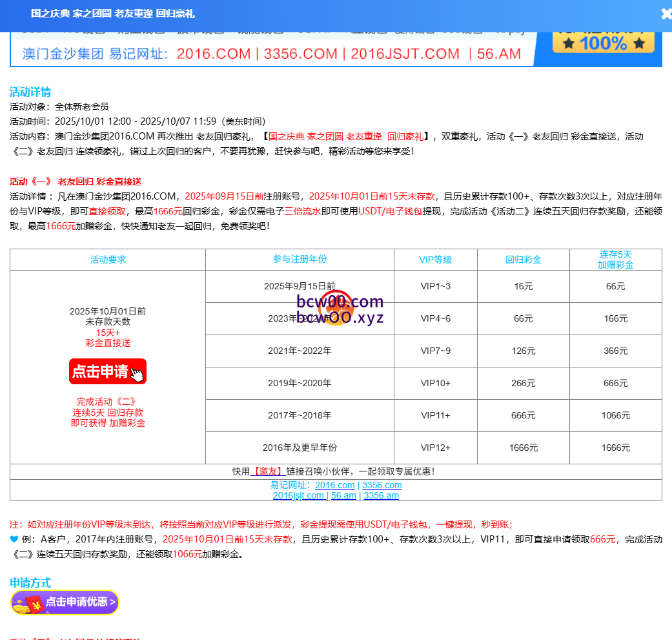Click the red 点击申请 apply button
The width and height of the screenshot is (672, 640).
(108, 371)
